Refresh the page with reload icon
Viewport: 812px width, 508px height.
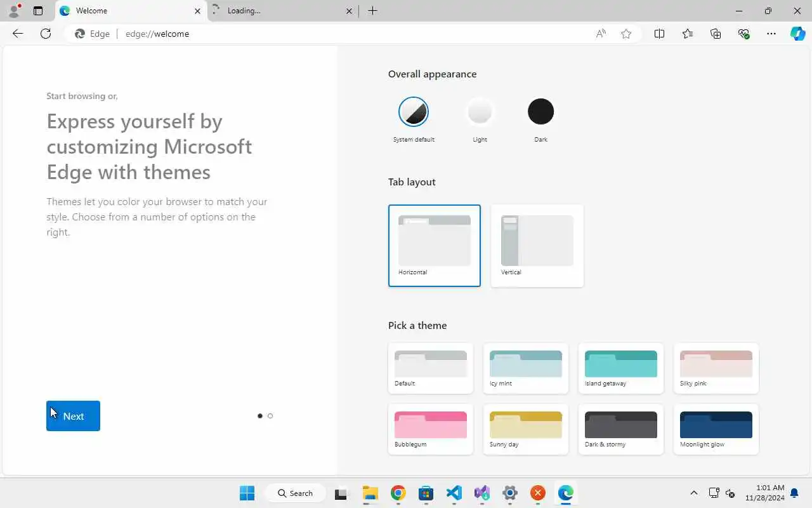[x=46, y=34]
